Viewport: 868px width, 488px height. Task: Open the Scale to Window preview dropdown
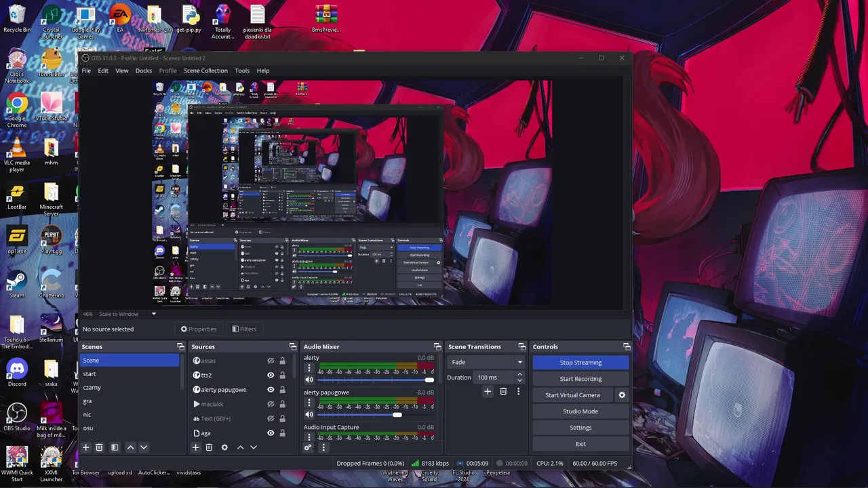(x=128, y=314)
